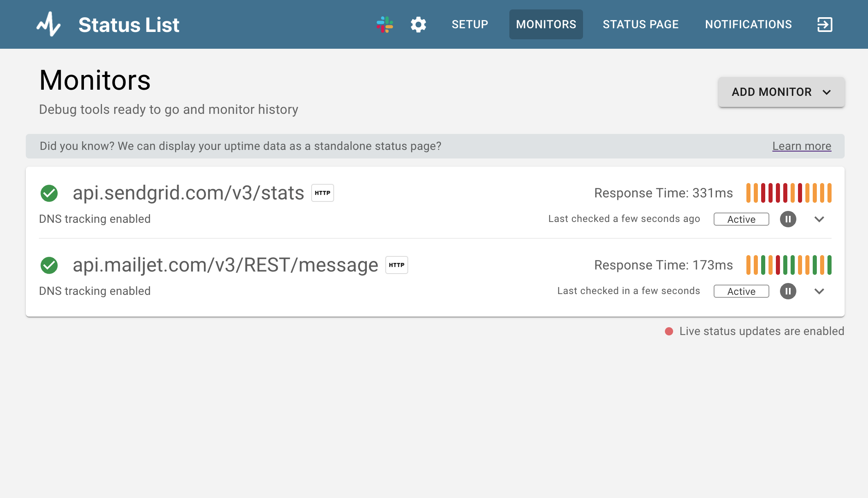Click 'Response Time: 173ms' text
The height and width of the screenshot is (498, 868).
click(664, 265)
